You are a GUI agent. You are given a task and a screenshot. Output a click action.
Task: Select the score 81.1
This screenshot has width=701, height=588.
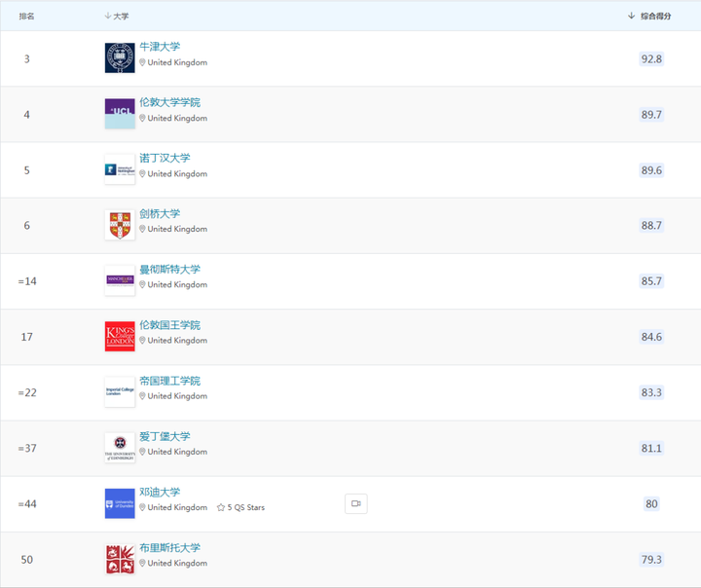pyautogui.click(x=651, y=448)
